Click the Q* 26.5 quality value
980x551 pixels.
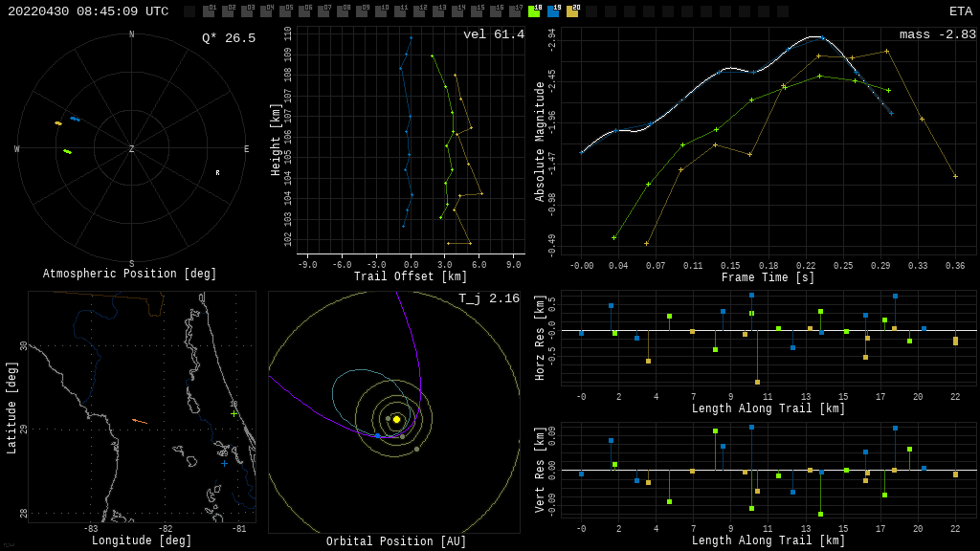click(228, 38)
